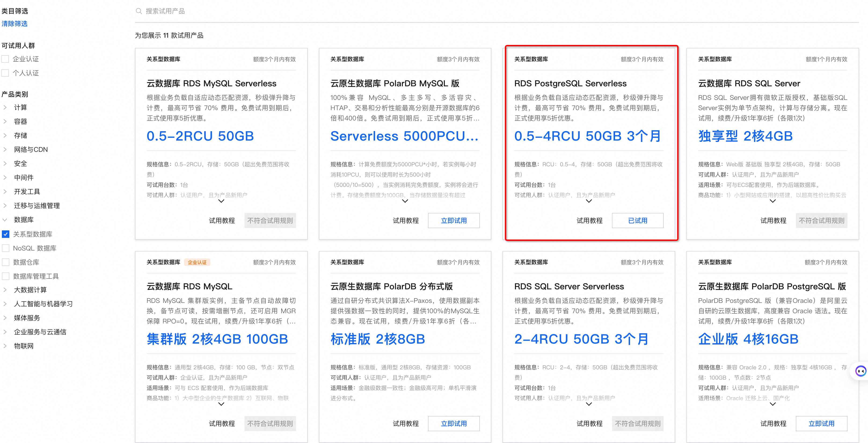Check the 数据仓库 checkbox
868x443 pixels.
click(x=5, y=262)
